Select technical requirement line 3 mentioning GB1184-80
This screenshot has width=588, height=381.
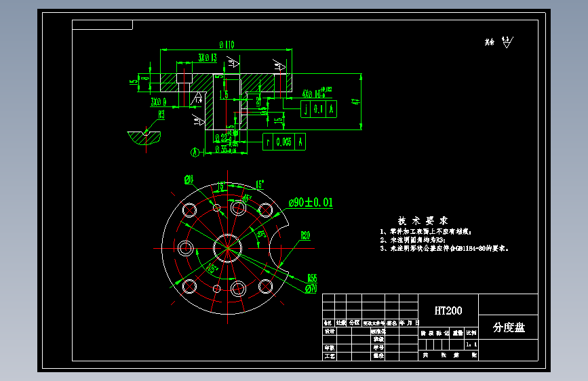444,248
